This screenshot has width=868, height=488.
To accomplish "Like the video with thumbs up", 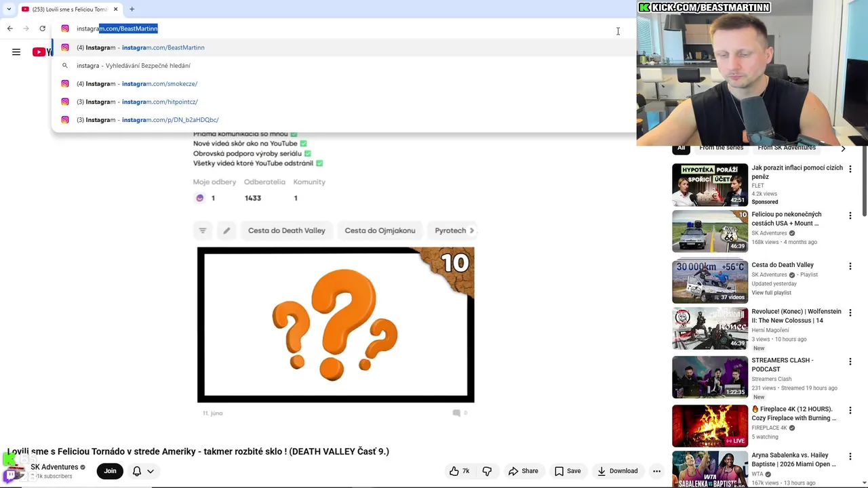I will point(459,471).
